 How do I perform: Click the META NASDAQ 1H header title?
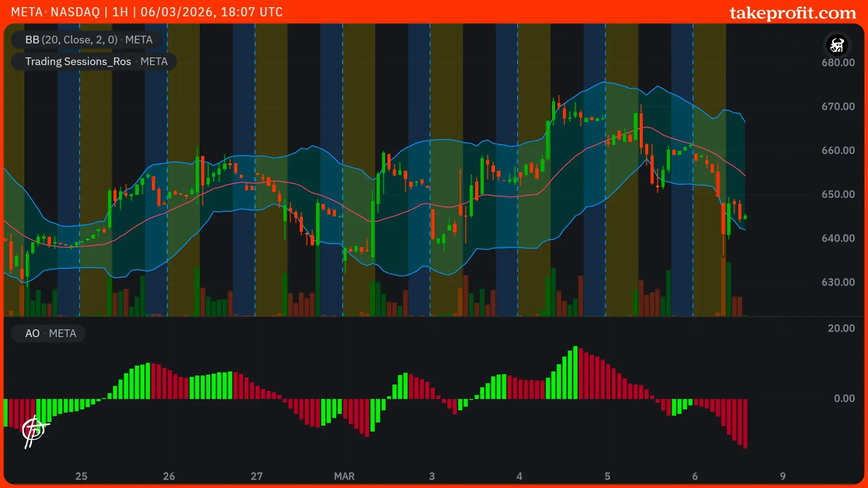(x=146, y=12)
